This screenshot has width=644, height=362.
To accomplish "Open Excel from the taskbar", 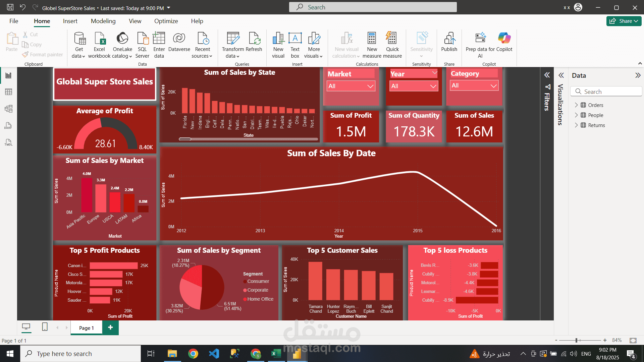I will click(276, 354).
